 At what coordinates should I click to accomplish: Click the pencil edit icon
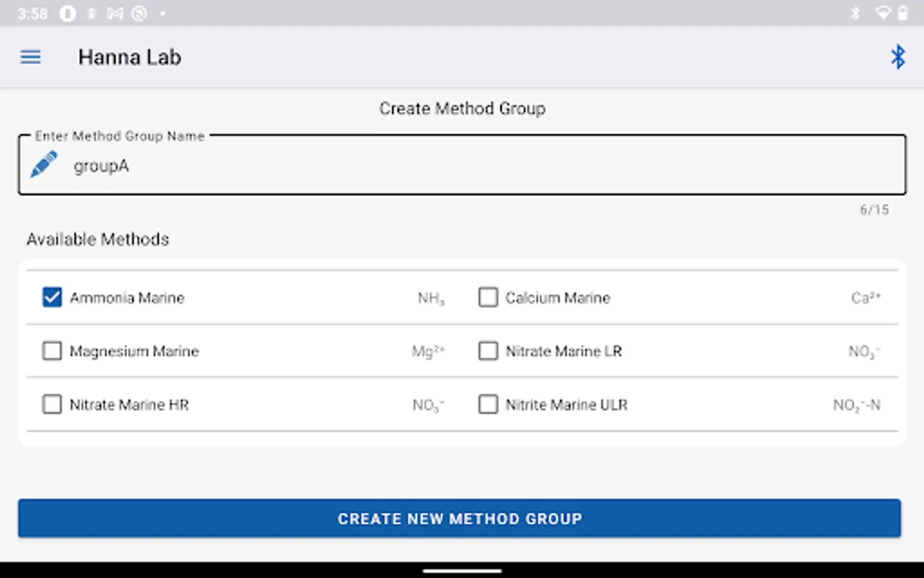[44, 165]
